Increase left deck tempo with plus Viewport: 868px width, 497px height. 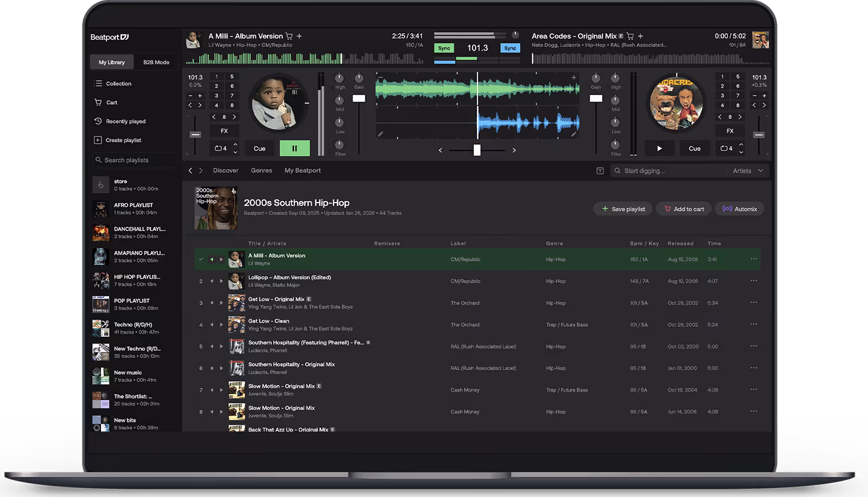coord(200,95)
